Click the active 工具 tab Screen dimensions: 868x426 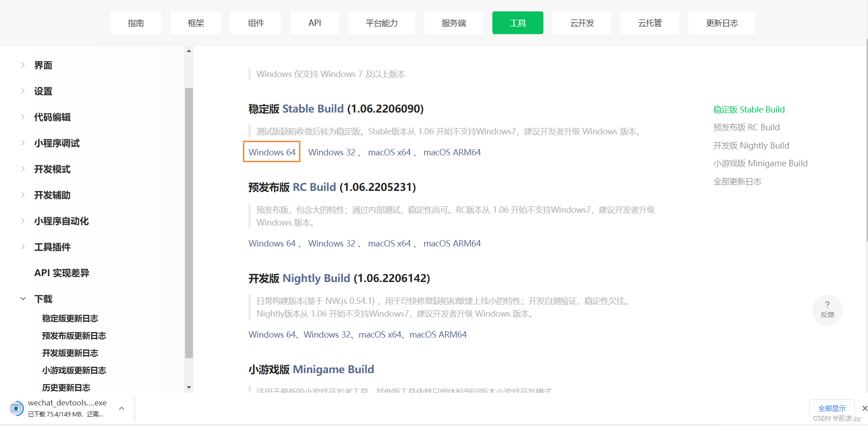(x=518, y=23)
